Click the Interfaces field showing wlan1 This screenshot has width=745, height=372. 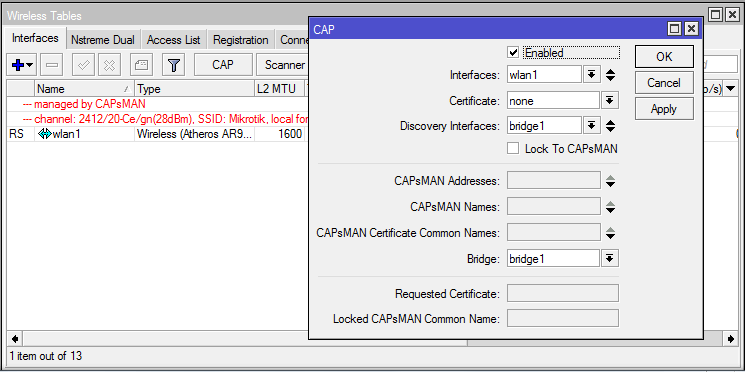(544, 75)
